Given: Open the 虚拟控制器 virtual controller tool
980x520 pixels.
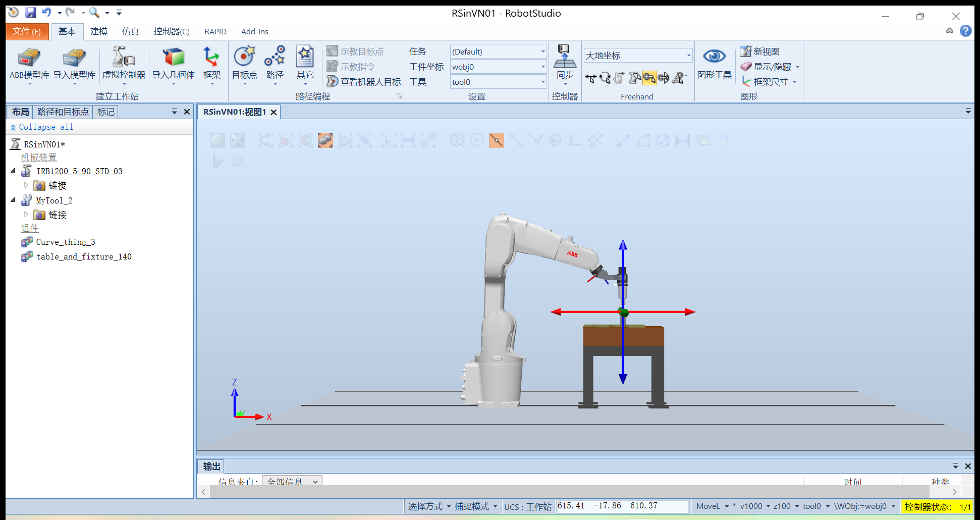Looking at the screenshot, I should click(123, 58).
